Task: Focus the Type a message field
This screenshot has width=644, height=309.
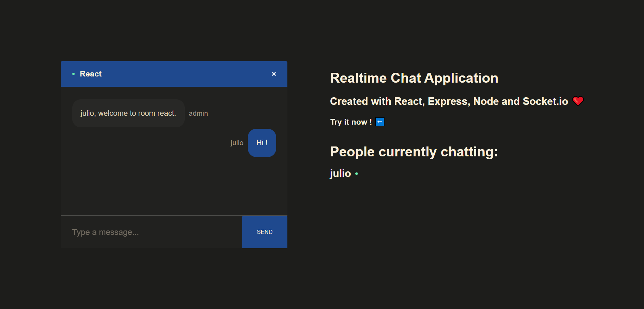Action: coord(151,232)
